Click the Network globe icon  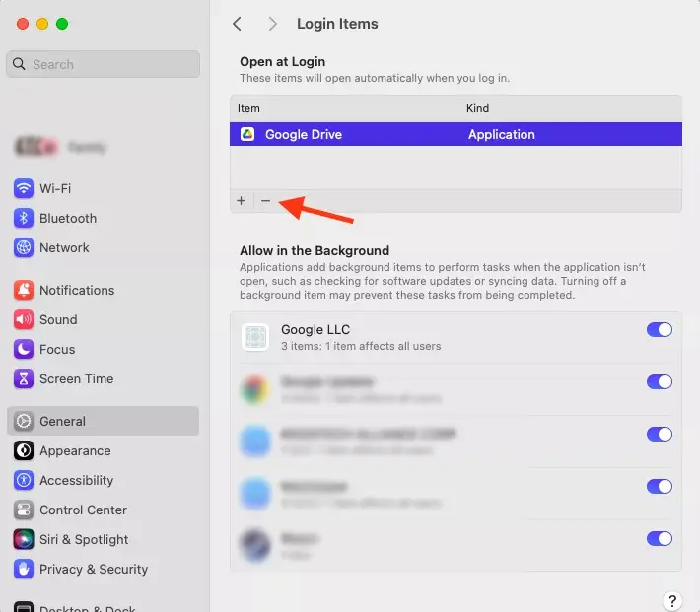pyautogui.click(x=24, y=247)
